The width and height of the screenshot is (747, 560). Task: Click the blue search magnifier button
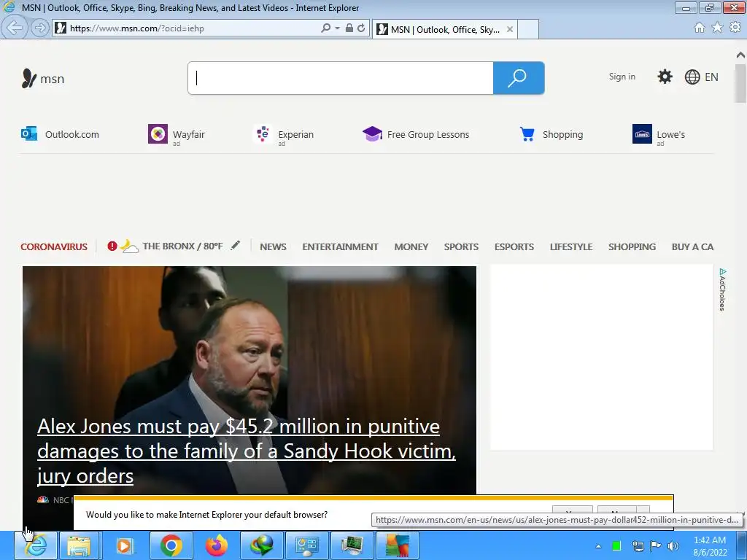point(519,77)
